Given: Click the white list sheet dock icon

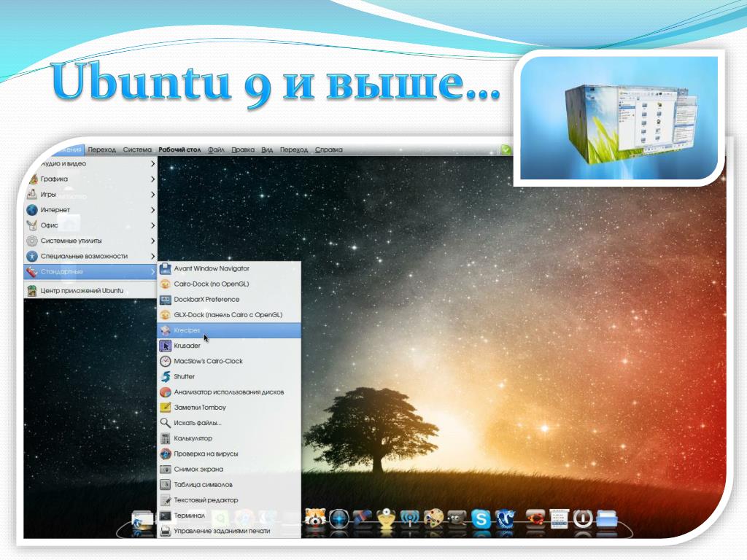Looking at the screenshot, I should click(559, 518).
